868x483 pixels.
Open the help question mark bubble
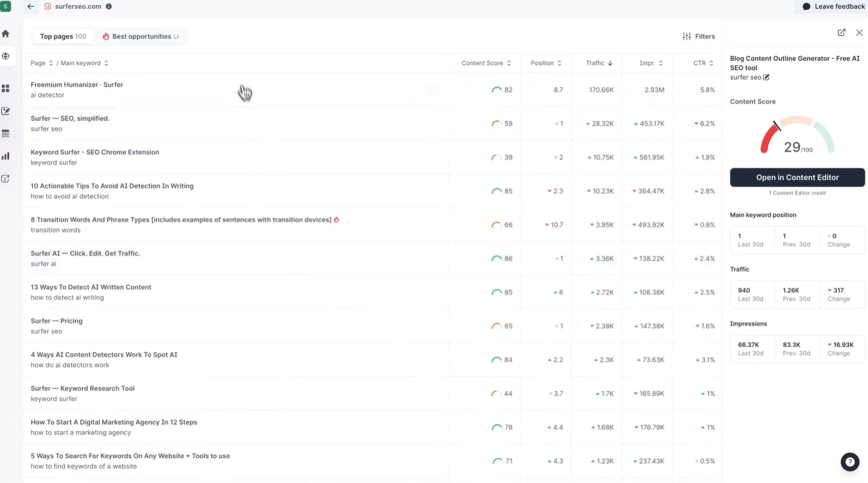coord(850,462)
